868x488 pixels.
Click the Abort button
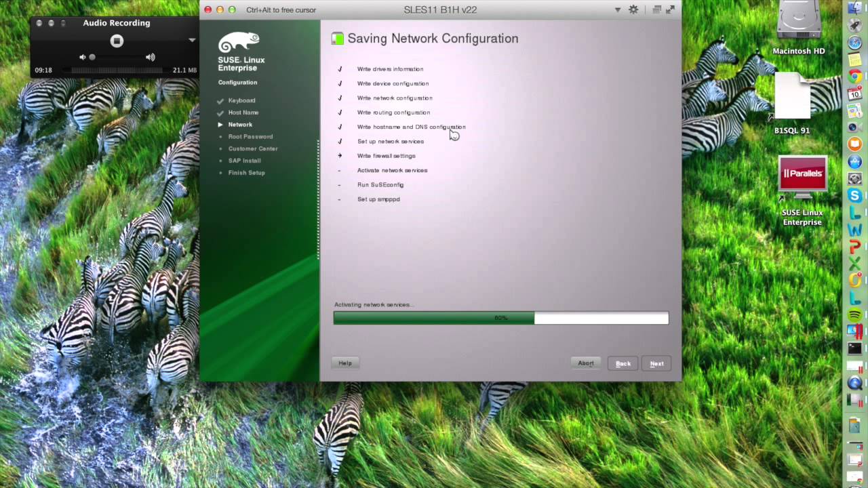pos(586,363)
